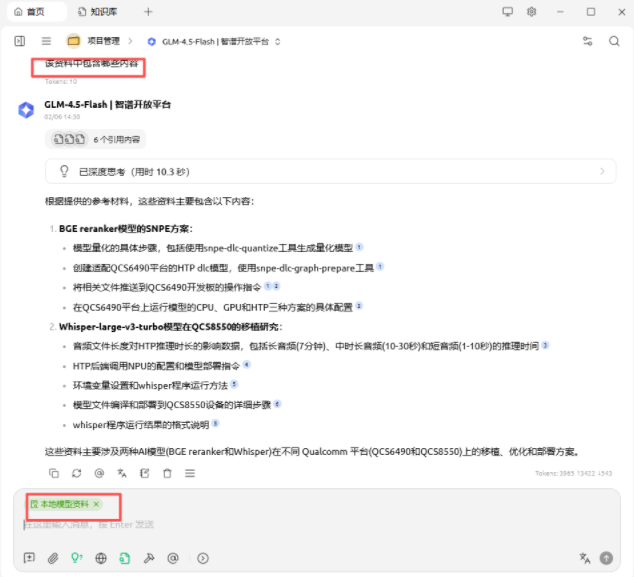Click the GLM model avatar icon
The width and height of the screenshot is (634, 577).
(x=26, y=110)
